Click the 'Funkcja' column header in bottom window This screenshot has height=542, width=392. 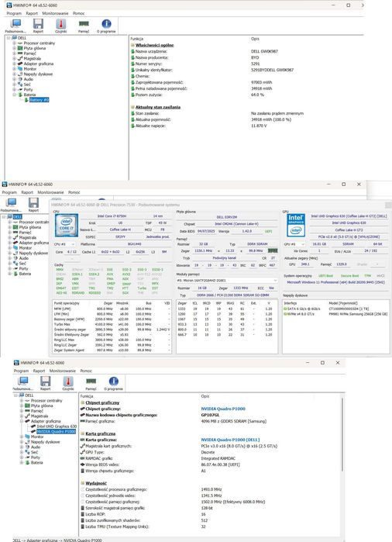[87, 396]
